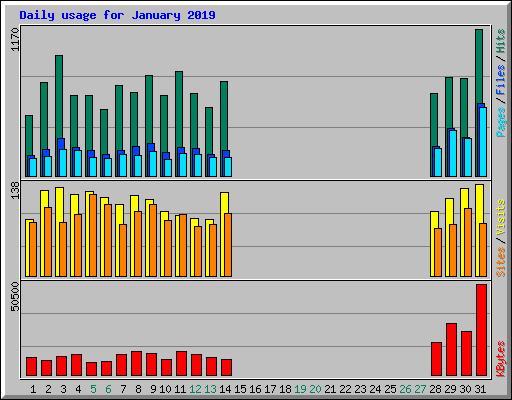
Task: Click the 138 visits axis value
Action: [15, 190]
